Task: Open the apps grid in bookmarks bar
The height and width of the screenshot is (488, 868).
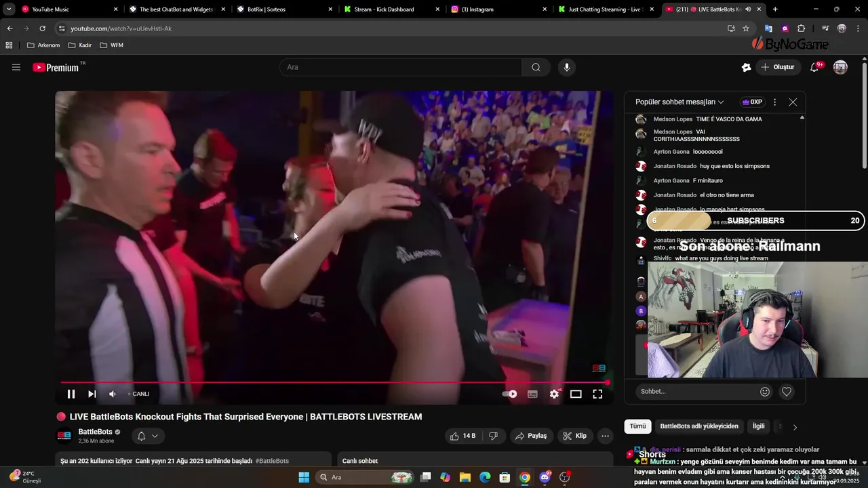Action: coord(9,45)
